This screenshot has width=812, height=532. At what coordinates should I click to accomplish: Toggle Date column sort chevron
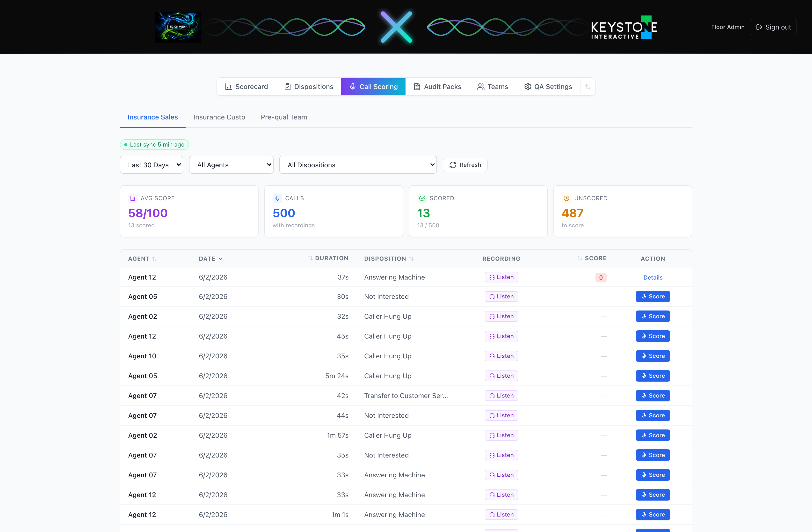[220, 259]
